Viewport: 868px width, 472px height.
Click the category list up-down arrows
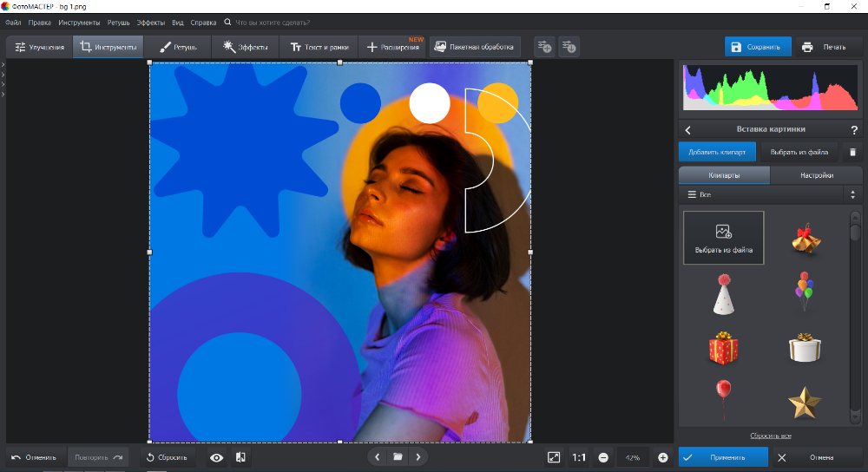tap(852, 195)
